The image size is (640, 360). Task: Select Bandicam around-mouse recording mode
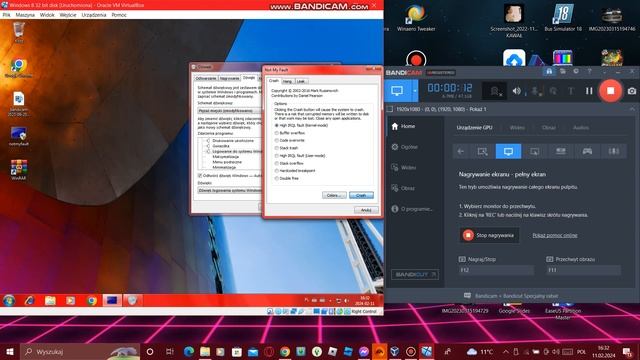(x=534, y=151)
